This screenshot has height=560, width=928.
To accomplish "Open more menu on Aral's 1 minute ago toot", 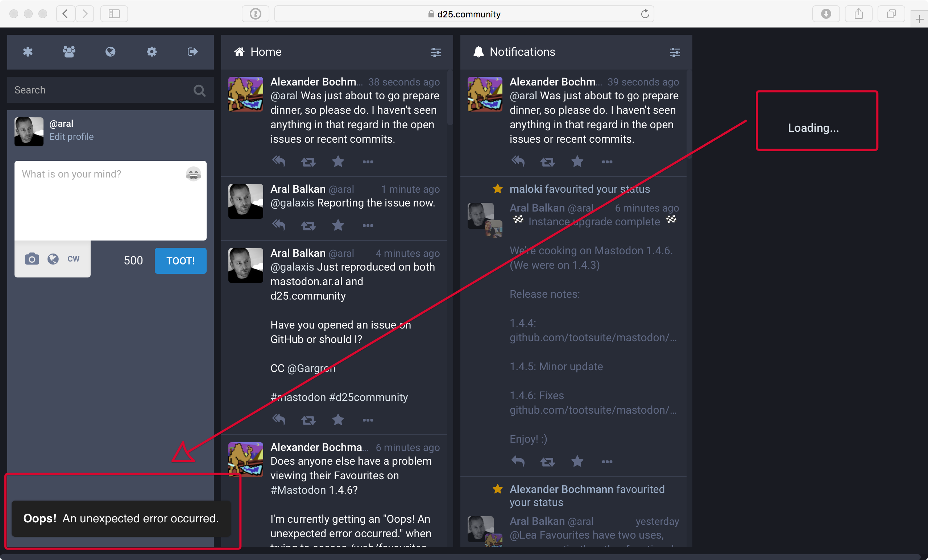I will tap(368, 225).
